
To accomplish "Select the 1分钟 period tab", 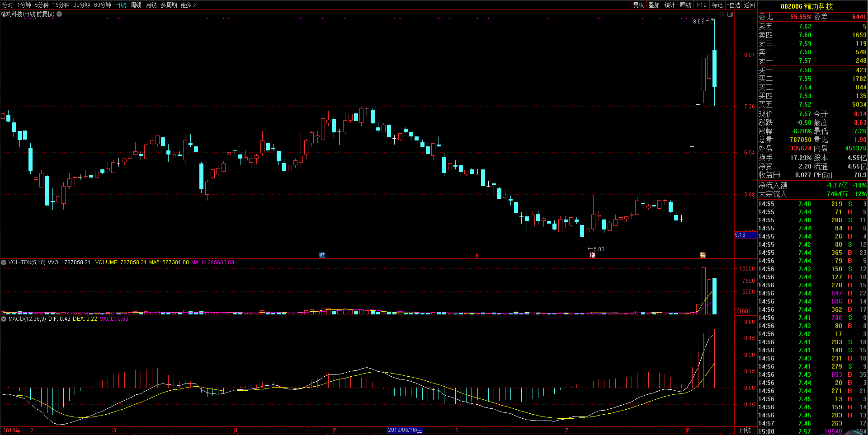I will (x=24, y=5).
